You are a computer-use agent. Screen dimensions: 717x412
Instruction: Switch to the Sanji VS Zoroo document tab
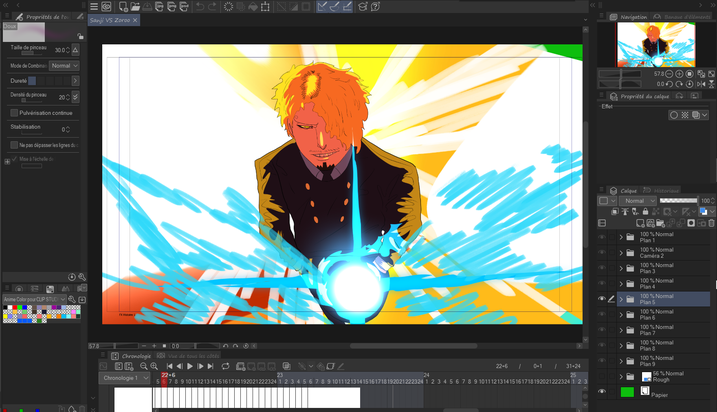[x=113, y=20]
